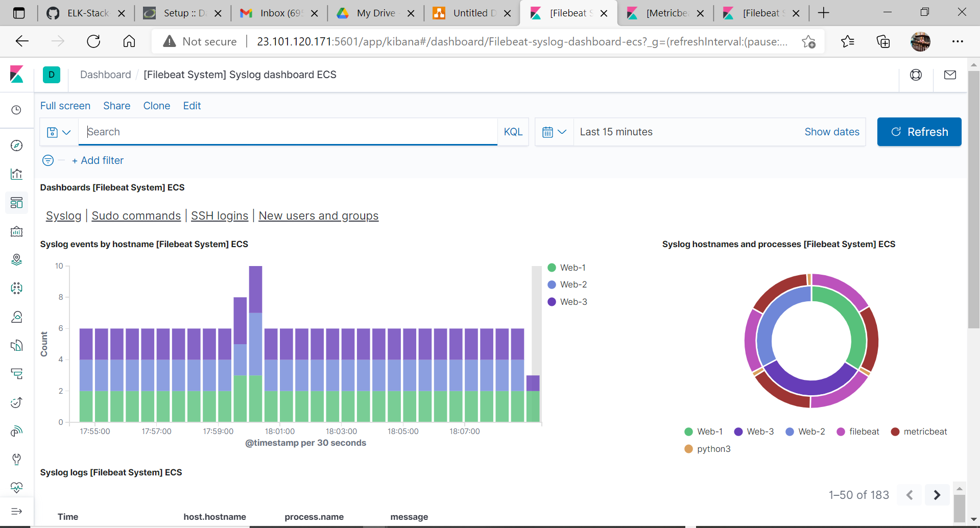Select the Canvas icon in the sidebar
Screen dimensions: 980x528
[17, 232]
